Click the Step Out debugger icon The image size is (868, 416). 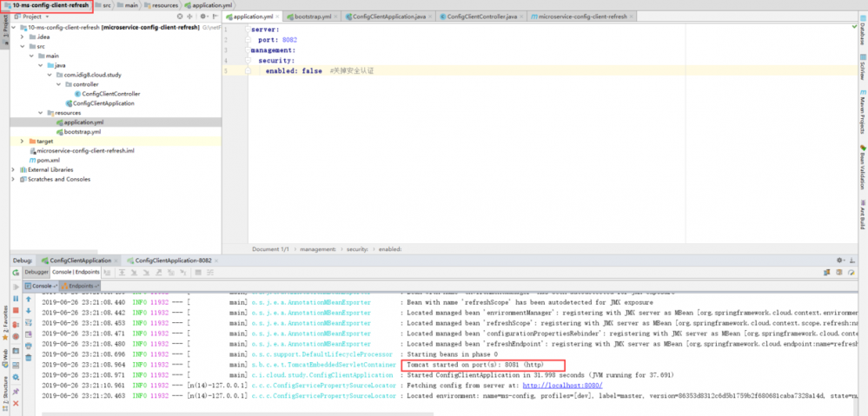tap(159, 273)
